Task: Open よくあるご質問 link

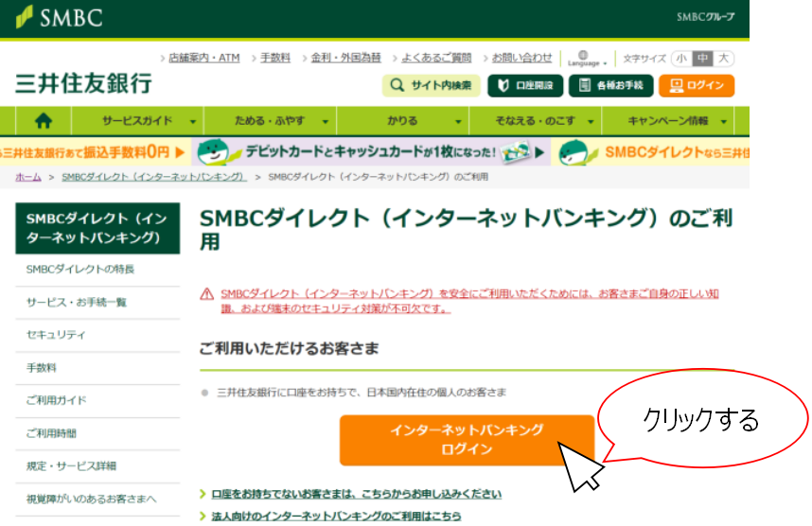Action: pyautogui.click(x=436, y=58)
